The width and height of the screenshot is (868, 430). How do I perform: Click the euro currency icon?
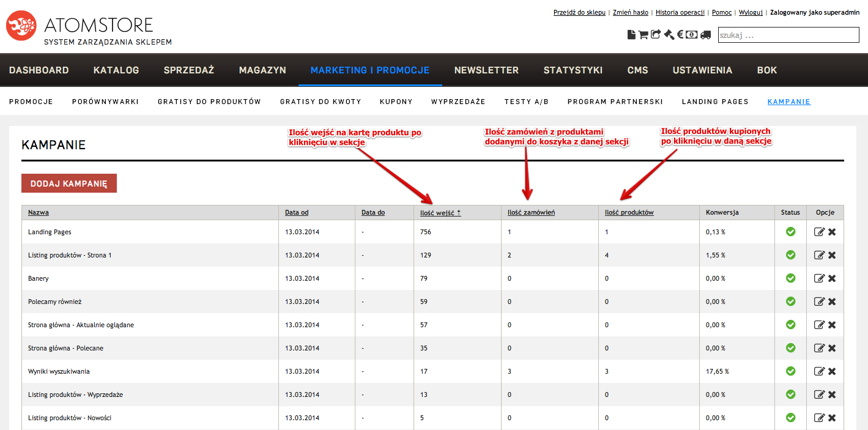(x=680, y=35)
